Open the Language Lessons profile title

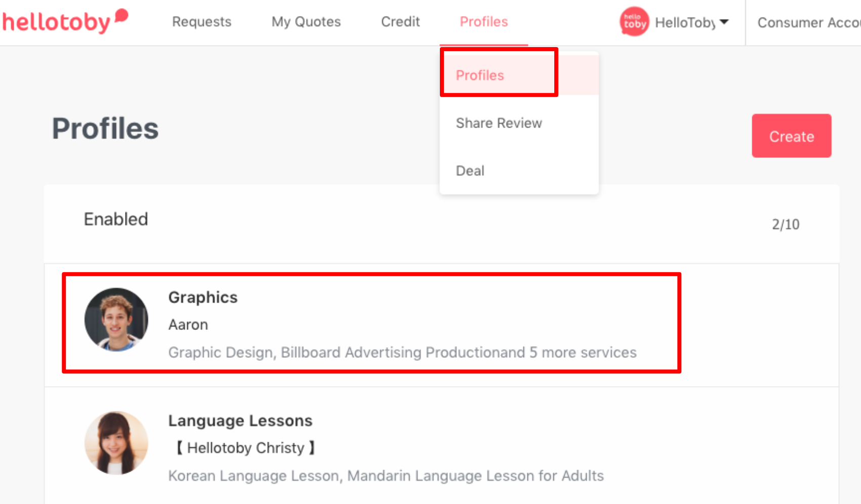point(240,421)
